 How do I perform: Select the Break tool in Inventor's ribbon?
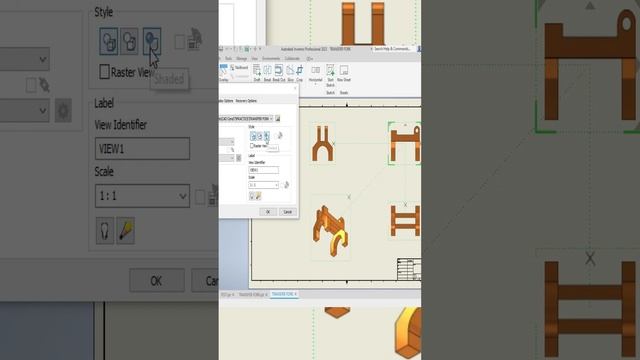point(267,73)
